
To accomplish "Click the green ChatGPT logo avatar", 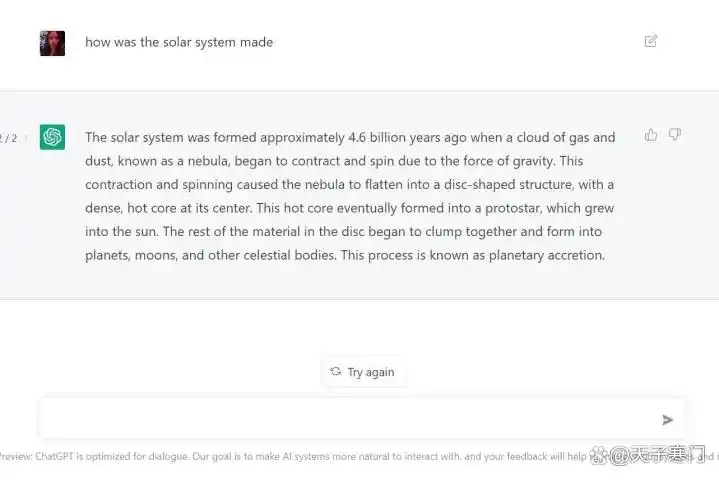I will point(52,137).
